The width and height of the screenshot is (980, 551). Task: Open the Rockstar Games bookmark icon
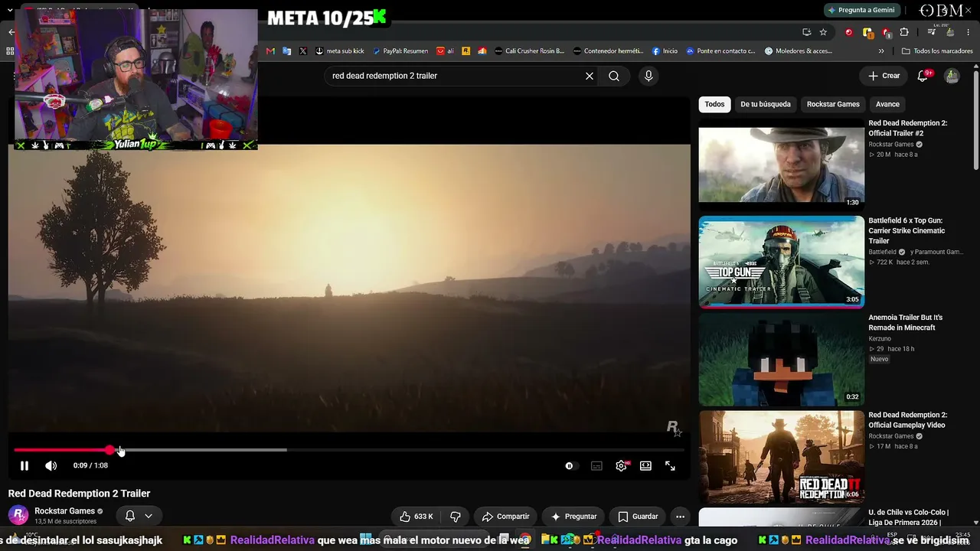[x=465, y=51]
